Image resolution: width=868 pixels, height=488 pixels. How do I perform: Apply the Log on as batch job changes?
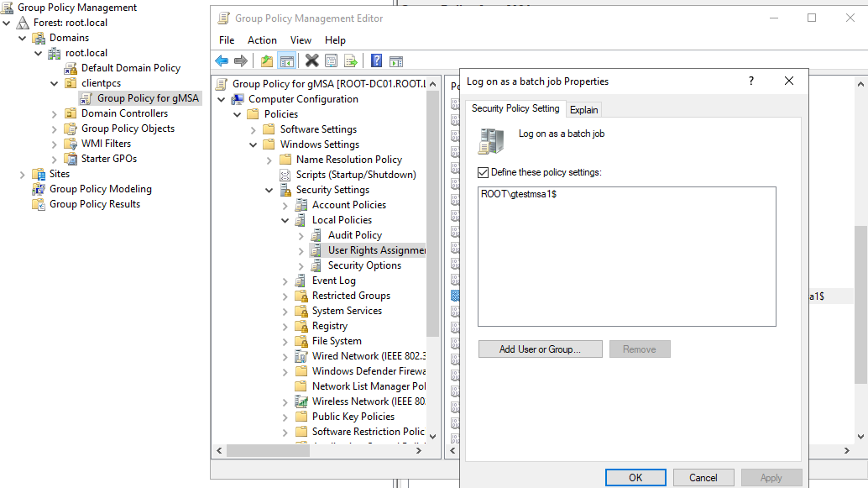[771, 477]
